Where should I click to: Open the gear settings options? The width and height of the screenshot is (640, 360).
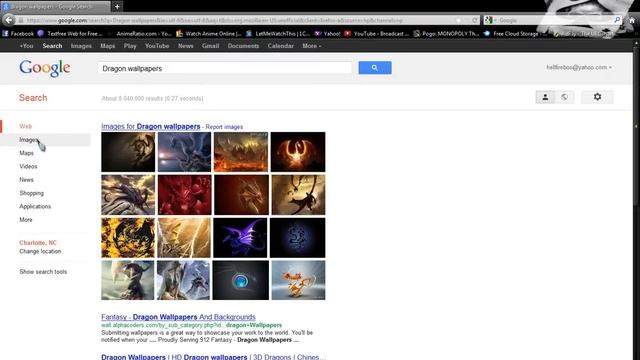597,97
